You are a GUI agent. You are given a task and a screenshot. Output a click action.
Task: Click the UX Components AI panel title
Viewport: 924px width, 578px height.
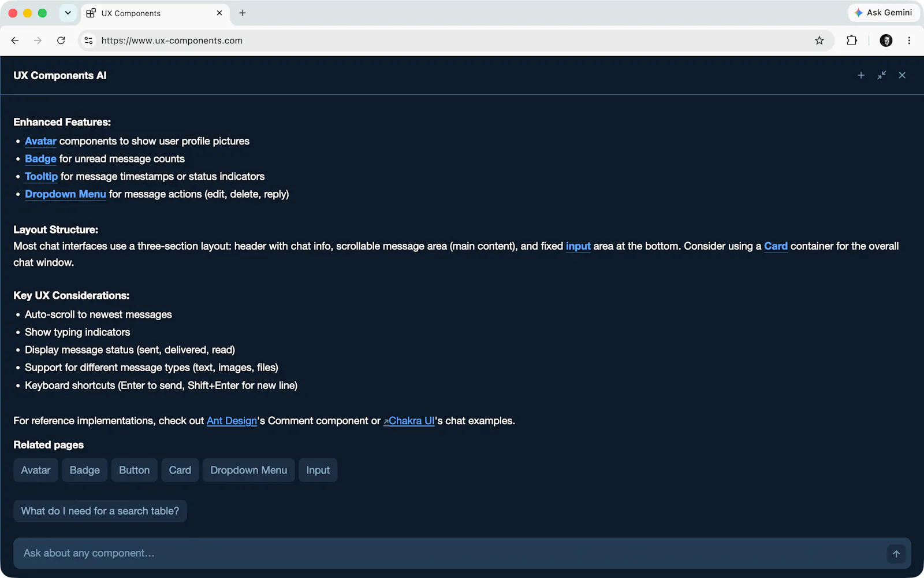[60, 76]
